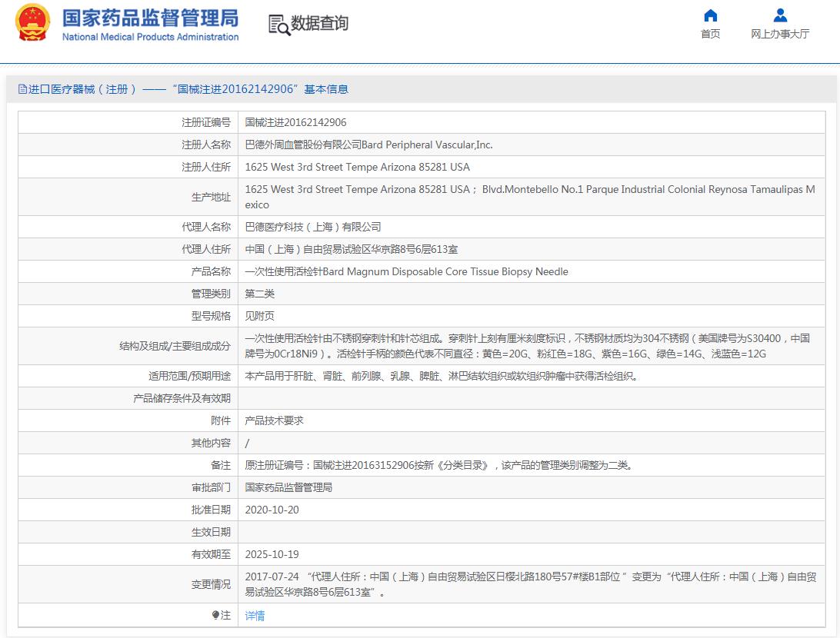Click 注册人住所 address 1625 West 3rd Street

[x=358, y=167]
